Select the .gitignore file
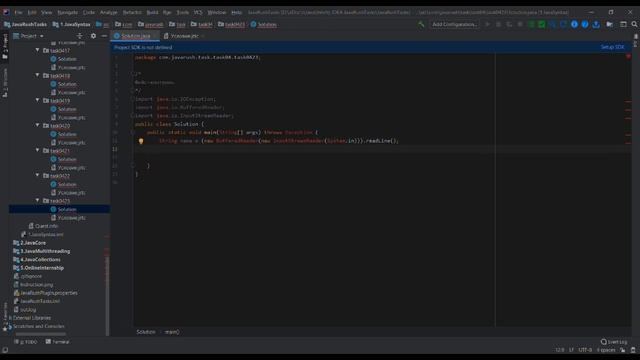Screen dimensions: 640x360 27,276
